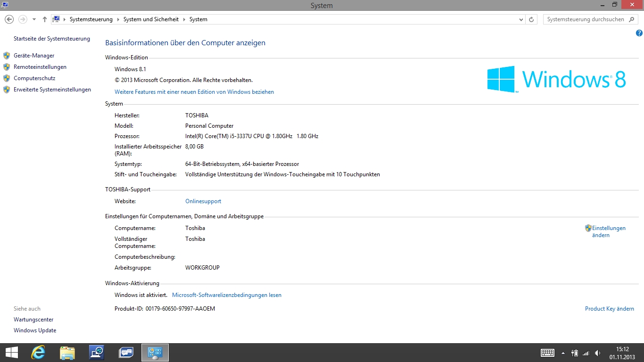Image resolution: width=644 pixels, height=362 pixels.
Task: Click the shield icon beside Erweiterte Systemeinstellungen
Action: click(x=7, y=90)
